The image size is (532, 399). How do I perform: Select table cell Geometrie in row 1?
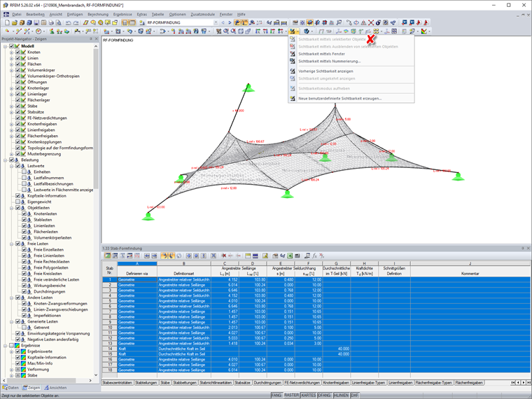tap(137, 279)
